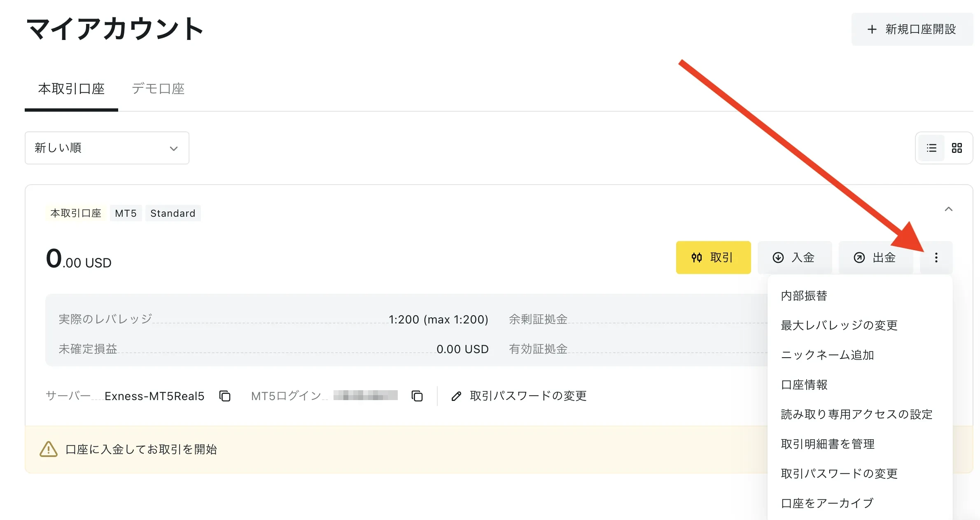Image resolution: width=980 pixels, height=520 pixels.
Task: Select ニックネーム追加 menu item
Action: (x=860, y=355)
